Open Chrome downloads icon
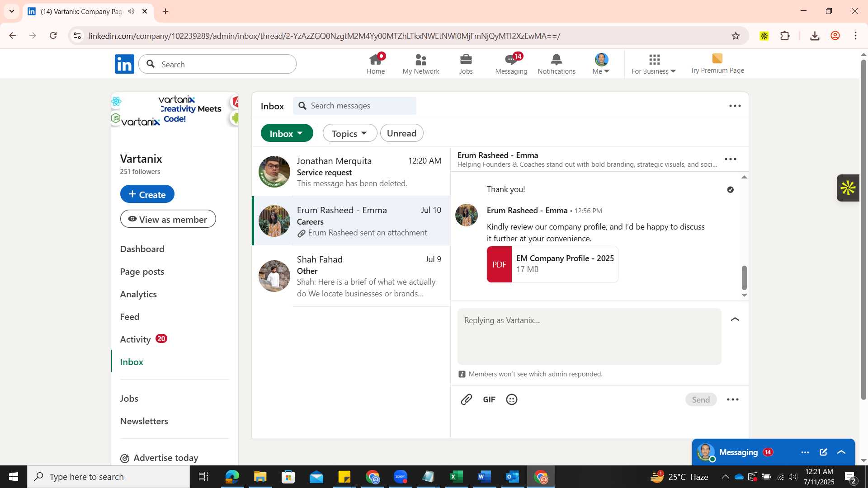Viewport: 868px width, 488px height. point(815,36)
